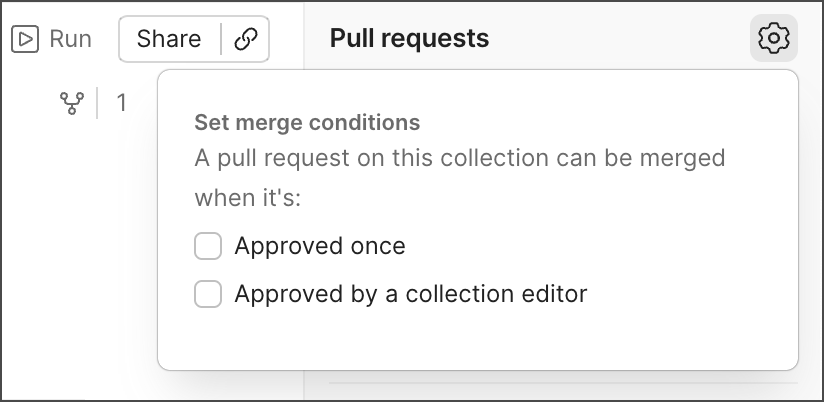Open the fork icon for the collection
The image size is (824, 402).
click(x=71, y=103)
